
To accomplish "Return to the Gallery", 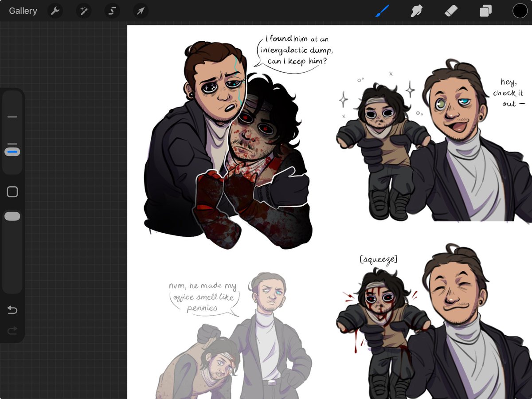I will click(x=23, y=11).
